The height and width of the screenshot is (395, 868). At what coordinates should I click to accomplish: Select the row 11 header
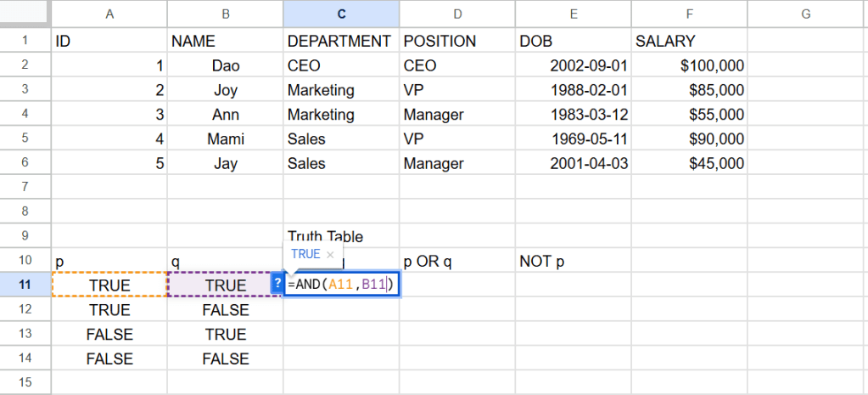click(x=25, y=285)
